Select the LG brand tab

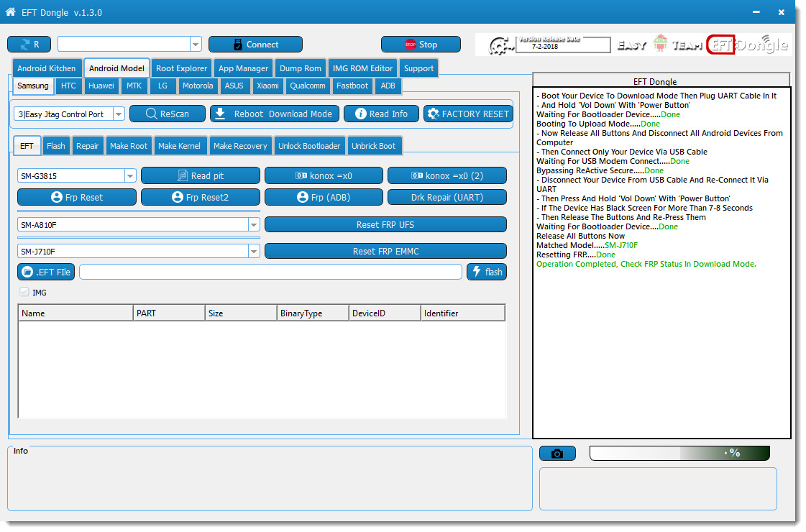coord(163,86)
